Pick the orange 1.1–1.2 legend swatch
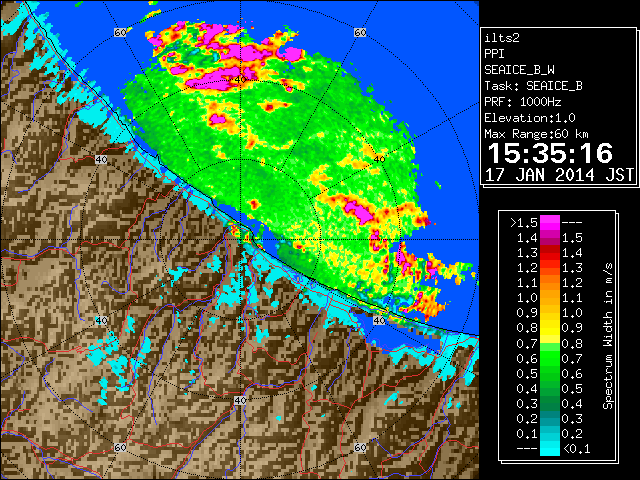This screenshot has height=480, width=640. [550, 283]
